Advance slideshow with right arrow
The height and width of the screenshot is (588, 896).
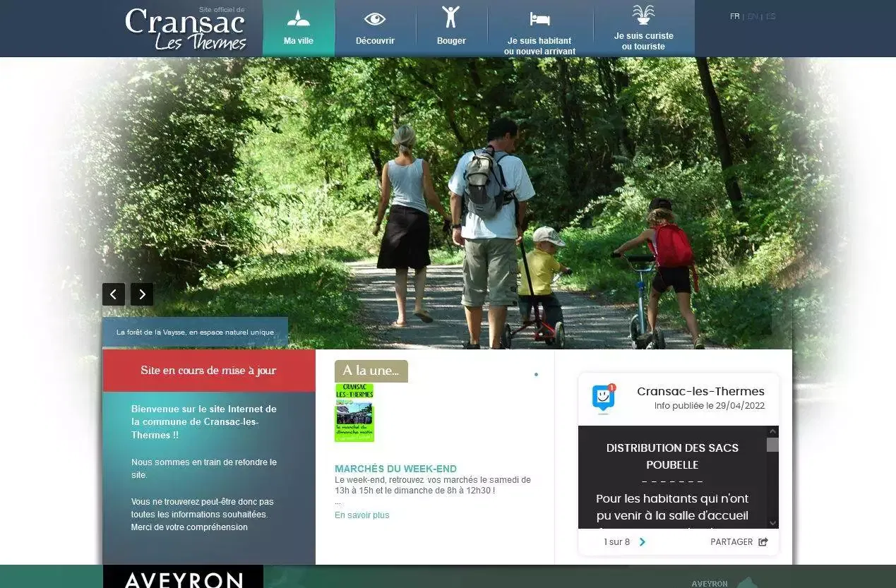[x=142, y=294]
